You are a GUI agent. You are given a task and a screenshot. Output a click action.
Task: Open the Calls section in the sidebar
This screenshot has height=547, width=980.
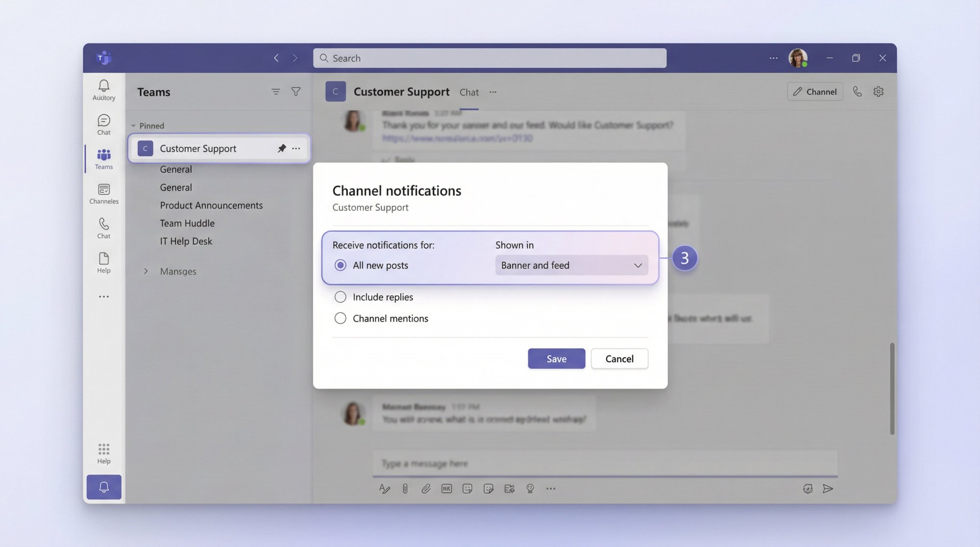coord(103,228)
